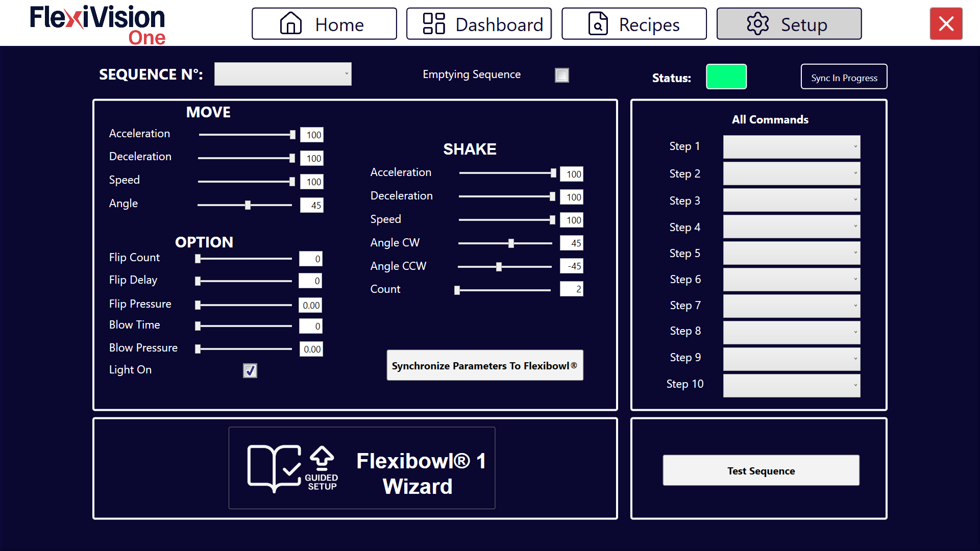Close the application with red X

(x=946, y=23)
